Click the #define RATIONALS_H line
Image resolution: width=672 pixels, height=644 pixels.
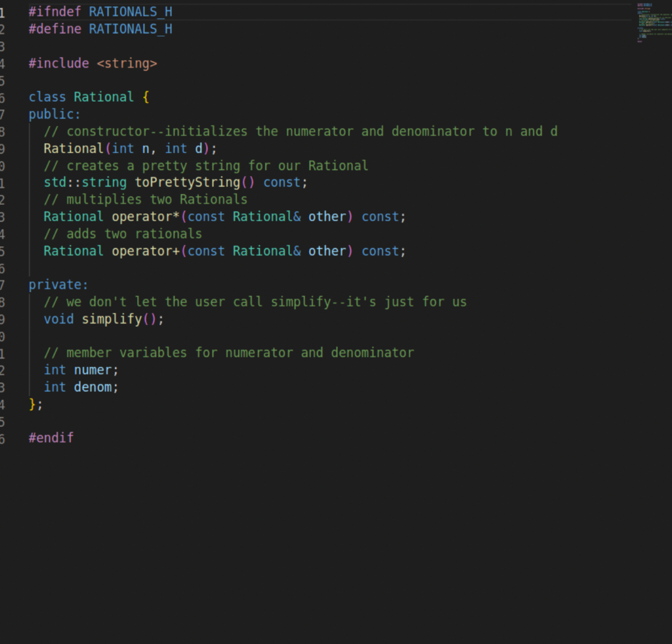coord(100,29)
